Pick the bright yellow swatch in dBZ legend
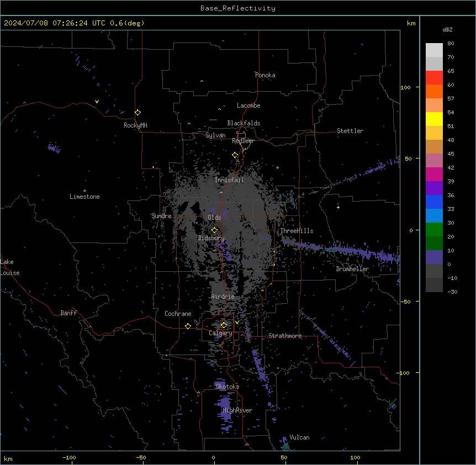This screenshot has height=465, width=476. coord(434,119)
